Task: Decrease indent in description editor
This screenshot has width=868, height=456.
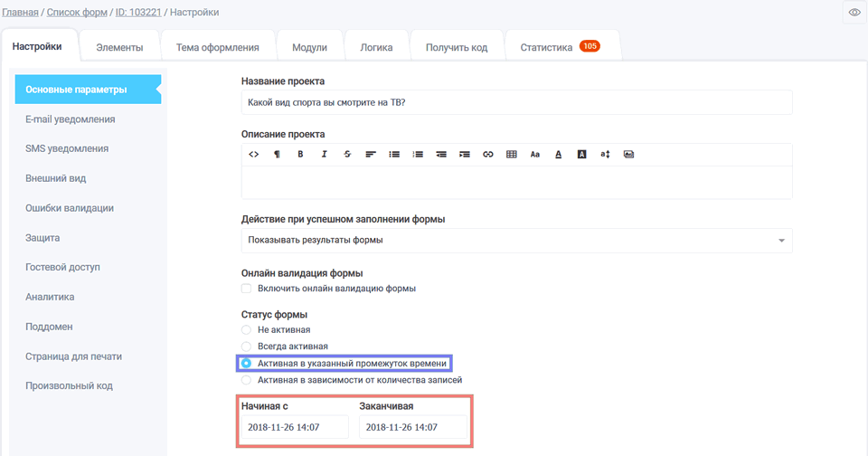Action: coord(441,155)
